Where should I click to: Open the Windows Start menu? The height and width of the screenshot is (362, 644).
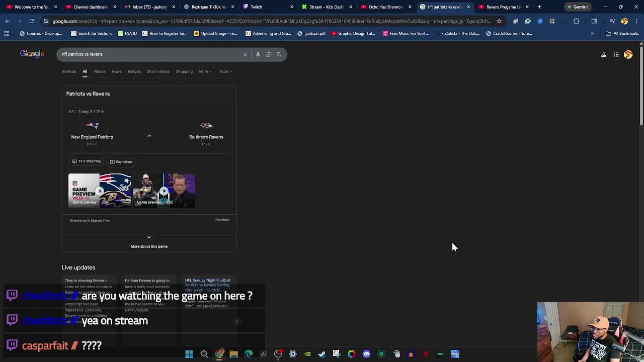coord(189,354)
